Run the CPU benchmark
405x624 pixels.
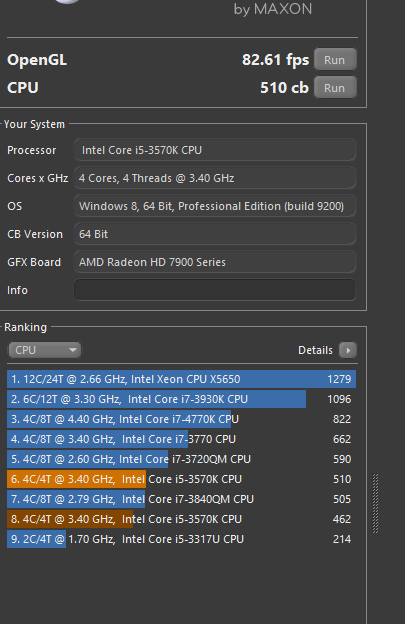pyautogui.click(x=335, y=88)
